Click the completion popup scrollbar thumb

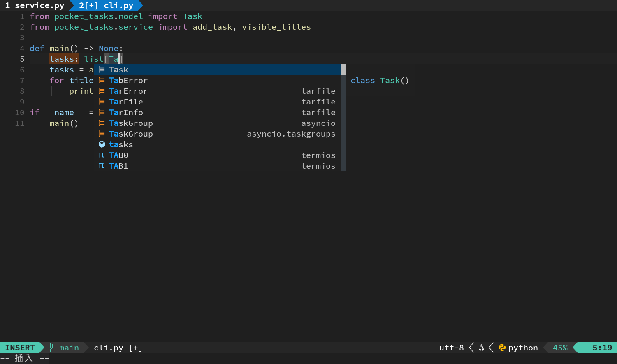343,70
